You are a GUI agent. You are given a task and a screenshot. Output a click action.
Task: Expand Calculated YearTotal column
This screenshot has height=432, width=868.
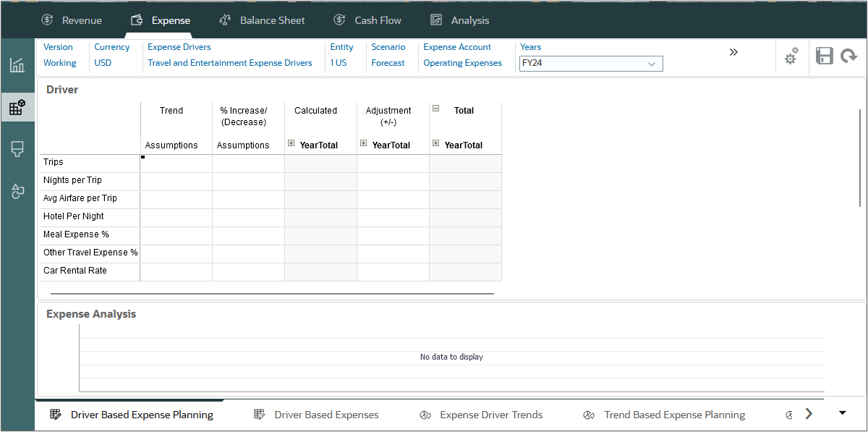292,143
